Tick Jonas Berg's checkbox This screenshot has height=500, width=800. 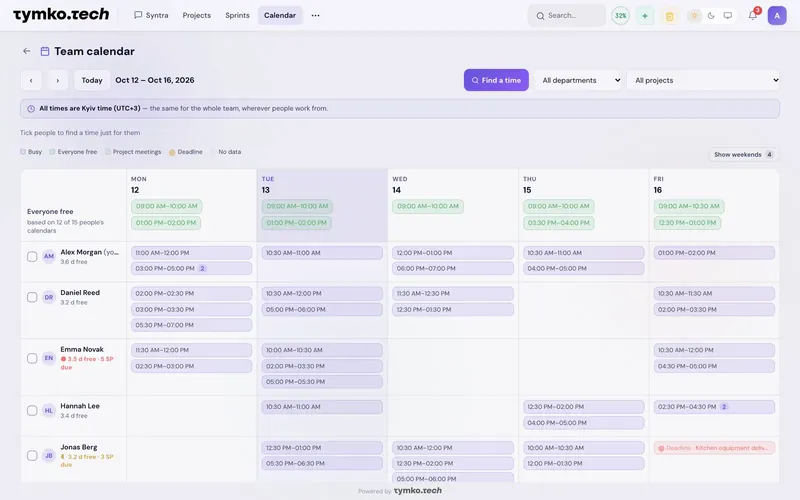click(32, 456)
